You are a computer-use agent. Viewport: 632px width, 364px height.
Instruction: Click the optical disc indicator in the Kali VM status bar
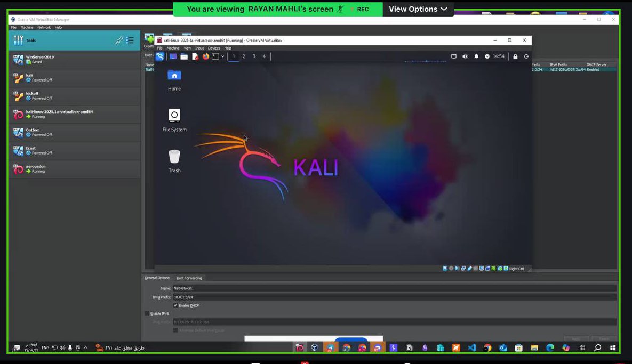click(x=451, y=269)
